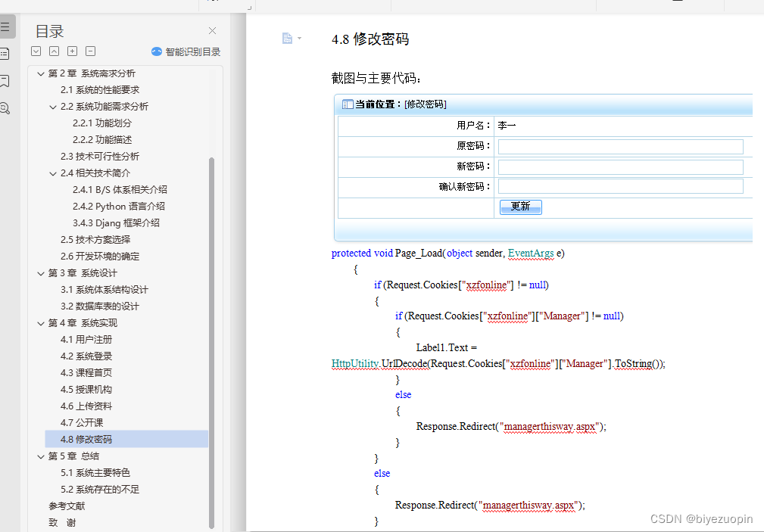Go to 2.5 技术方案选择
This screenshot has height=532, width=764.
[x=95, y=240]
